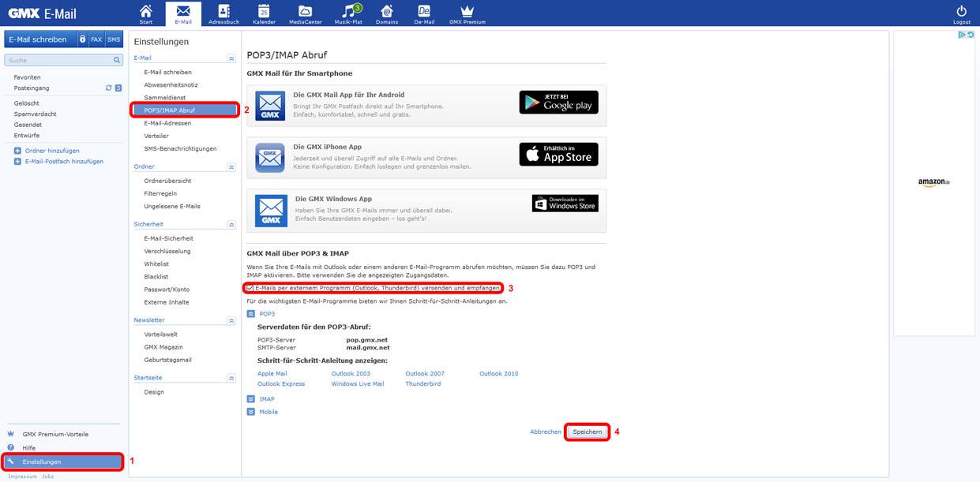Collapse the E-Mail settings section

point(231,58)
